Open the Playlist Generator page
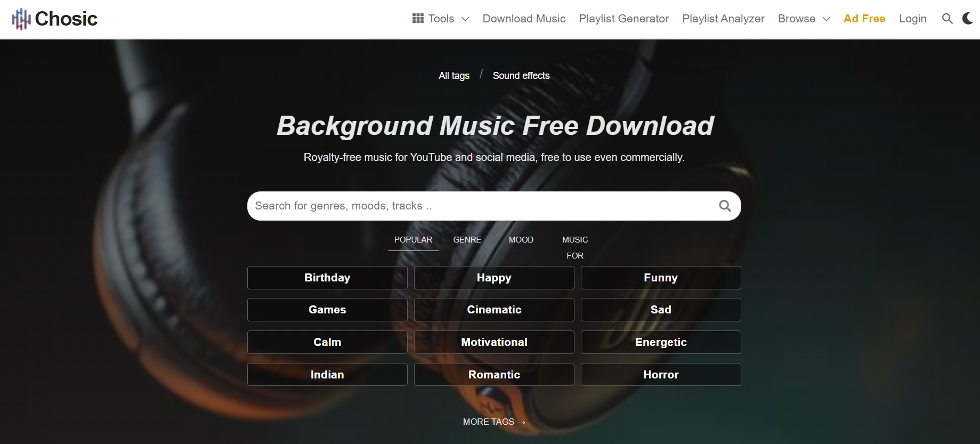This screenshot has width=980, height=444. (623, 19)
